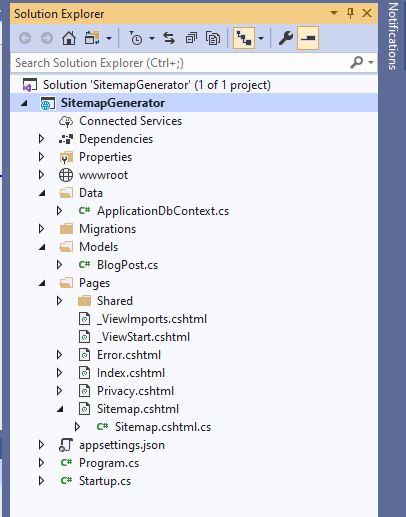This screenshot has height=517, width=406.
Task: Click the Collapse All icon
Action: [x=191, y=39]
